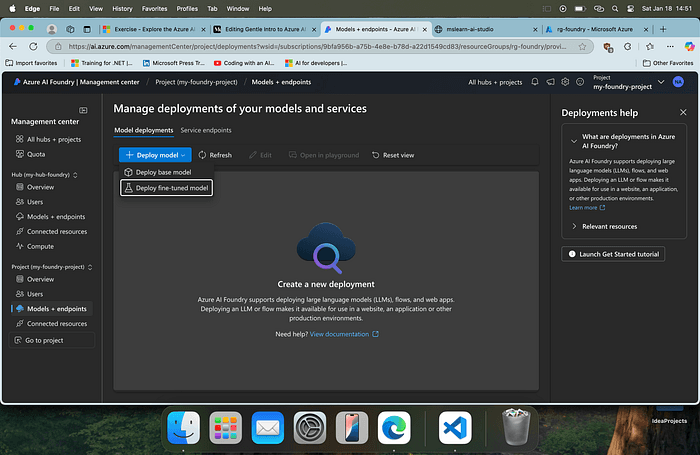Screen dimensions: 700x455
Task: Refresh the deployments list
Action: [x=215, y=155]
